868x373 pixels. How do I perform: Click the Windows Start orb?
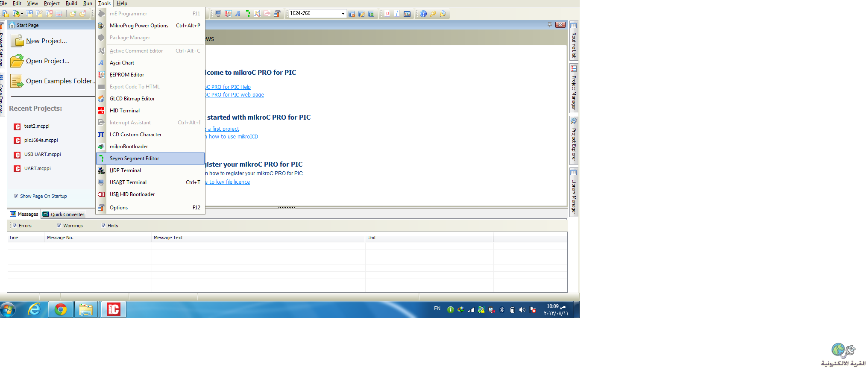pos(8,309)
